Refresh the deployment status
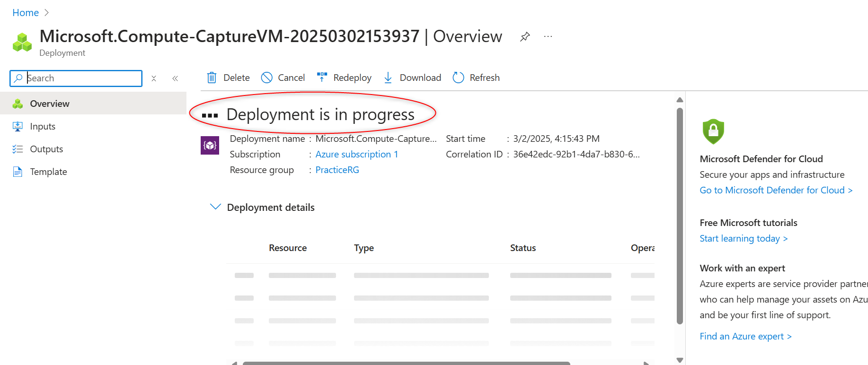Image resolution: width=868 pixels, height=365 pixels. pos(476,78)
